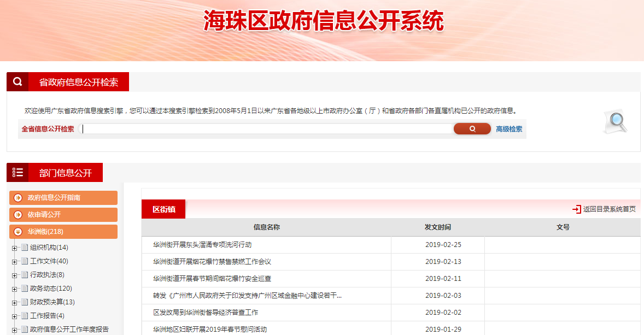Image resolution: width=644 pixels, height=335 pixels.
Task: Open 区发改局到华洲街督导经济普查工作 article
Action: (x=206, y=313)
